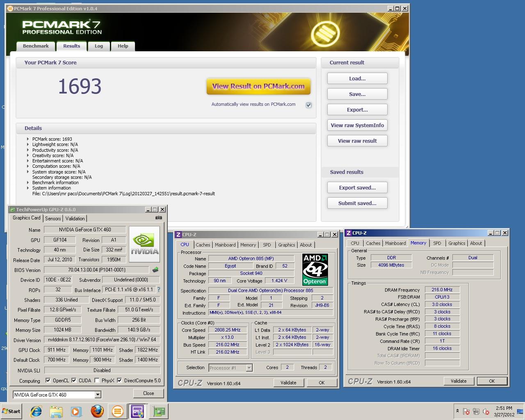Launch Windows Media Player from taskbar
525x420 pixels.
click(76, 411)
